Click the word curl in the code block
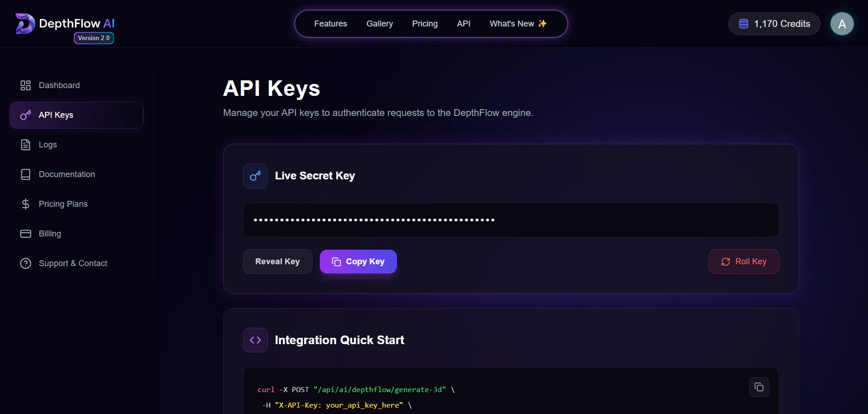 point(266,390)
